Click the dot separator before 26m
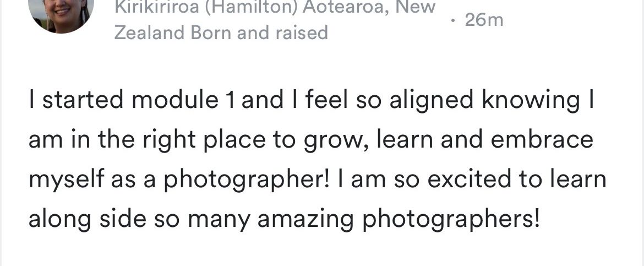The height and width of the screenshot is (266, 644). click(452, 20)
